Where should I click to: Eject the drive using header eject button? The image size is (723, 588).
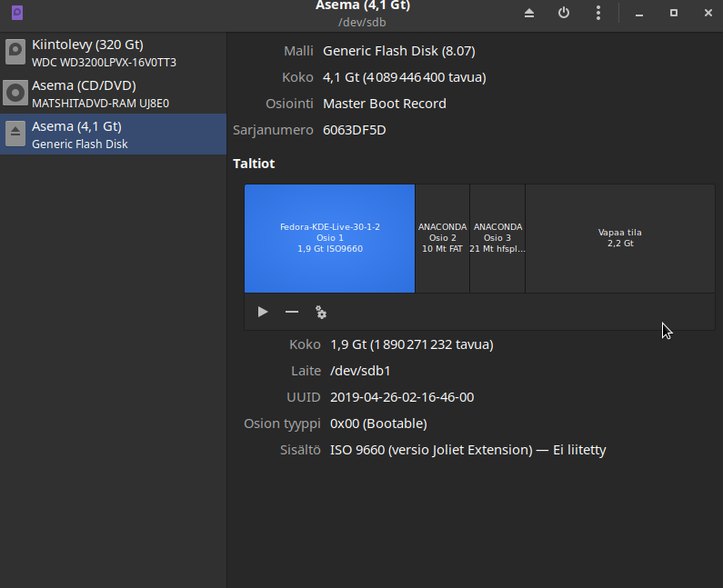(x=529, y=13)
